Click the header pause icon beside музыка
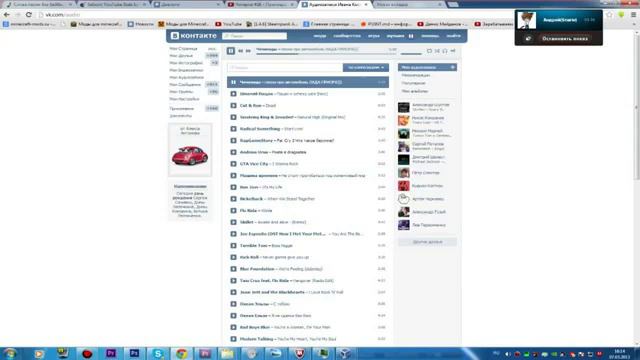The height and width of the screenshot is (360, 640). click(x=411, y=36)
